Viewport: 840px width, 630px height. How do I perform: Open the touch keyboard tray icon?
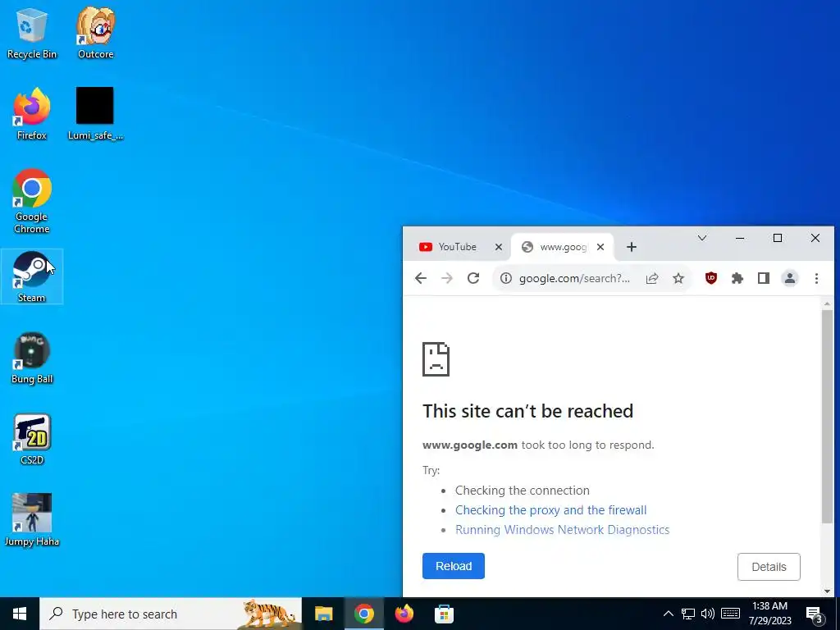(730, 614)
